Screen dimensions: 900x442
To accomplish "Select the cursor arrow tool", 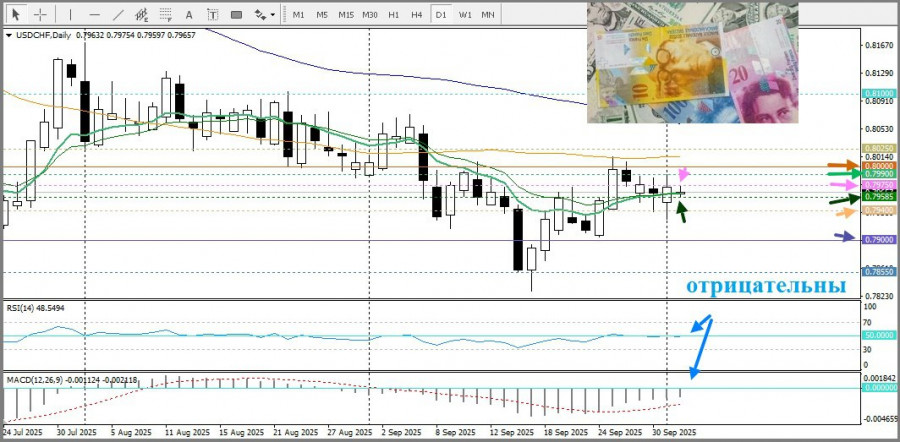I will [16, 14].
